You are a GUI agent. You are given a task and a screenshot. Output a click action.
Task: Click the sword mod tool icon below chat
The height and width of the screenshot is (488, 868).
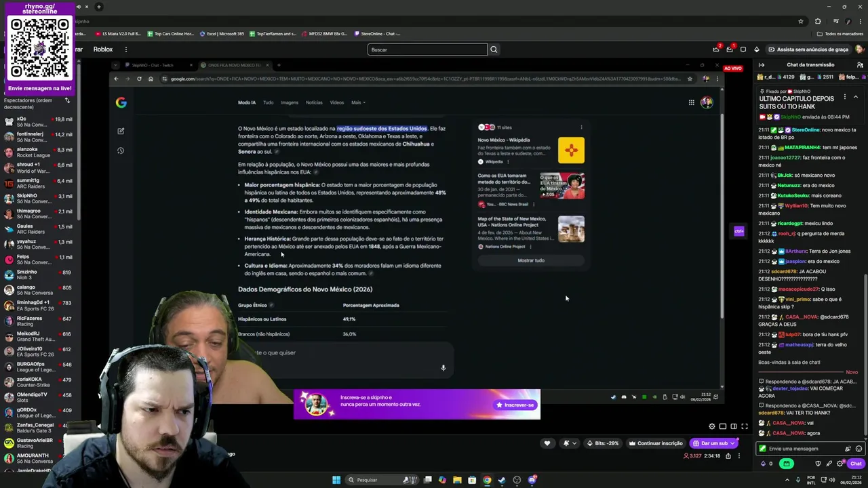tap(829, 464)
